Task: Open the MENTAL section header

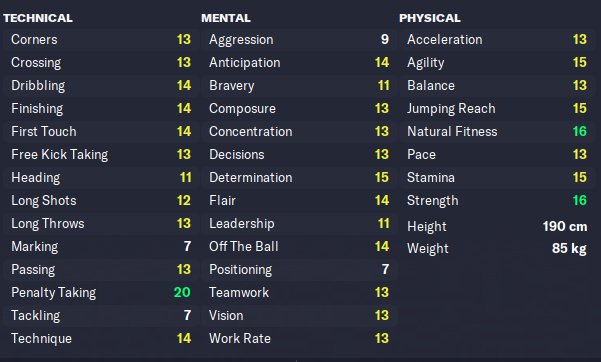Action: 226,18
